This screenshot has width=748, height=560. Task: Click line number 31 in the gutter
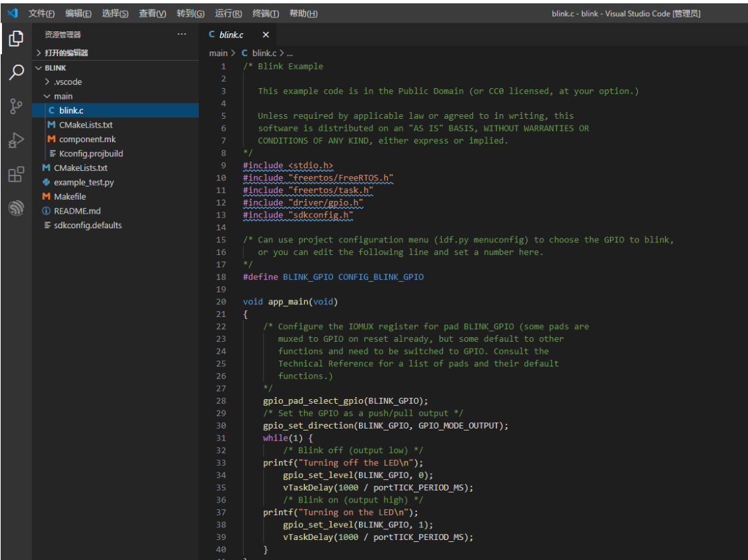(221, 438)
